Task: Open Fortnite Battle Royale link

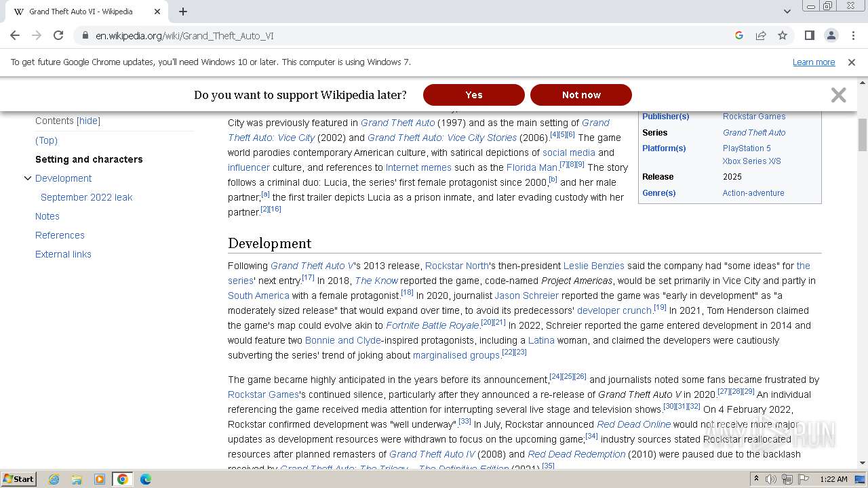Action: click(433, 325)
